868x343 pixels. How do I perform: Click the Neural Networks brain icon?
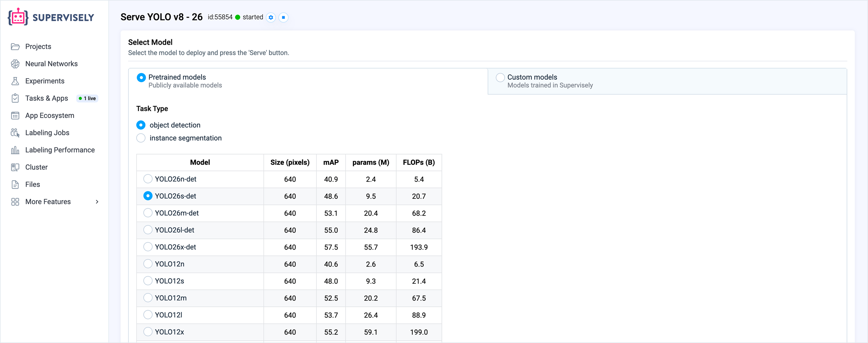[15, 64]
